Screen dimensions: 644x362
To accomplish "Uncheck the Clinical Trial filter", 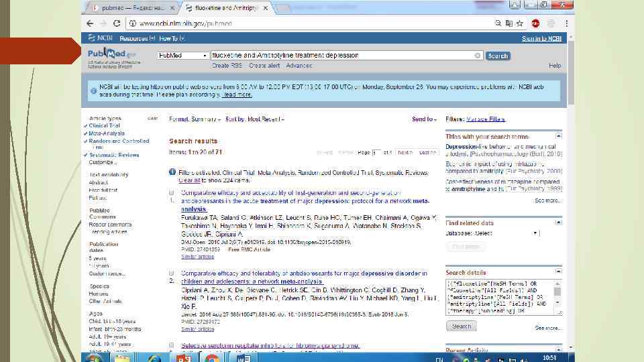I will pyautogui.click(x=105, y=125).
